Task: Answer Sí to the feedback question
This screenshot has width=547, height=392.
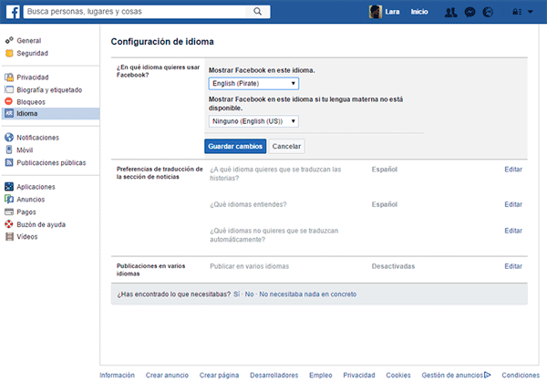Action: click(x=236, y=294)
